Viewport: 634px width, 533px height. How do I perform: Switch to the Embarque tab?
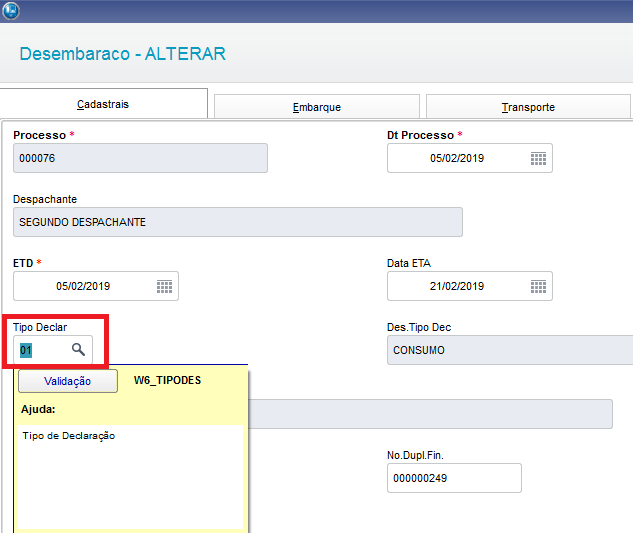(x=317, y=107)
